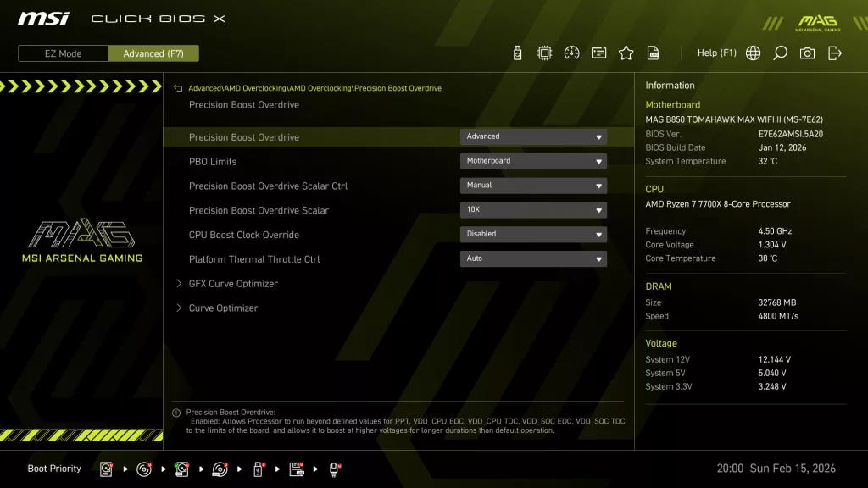
Task: Select the Advanced (F7) tab
Action: click(x=153, y=53)
